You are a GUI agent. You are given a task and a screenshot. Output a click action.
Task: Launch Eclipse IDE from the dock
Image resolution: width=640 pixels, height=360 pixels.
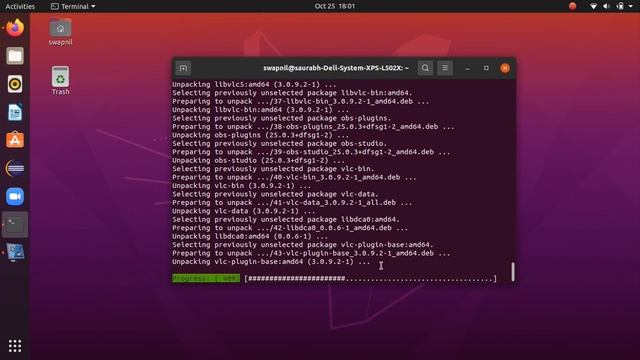(15, 168)
